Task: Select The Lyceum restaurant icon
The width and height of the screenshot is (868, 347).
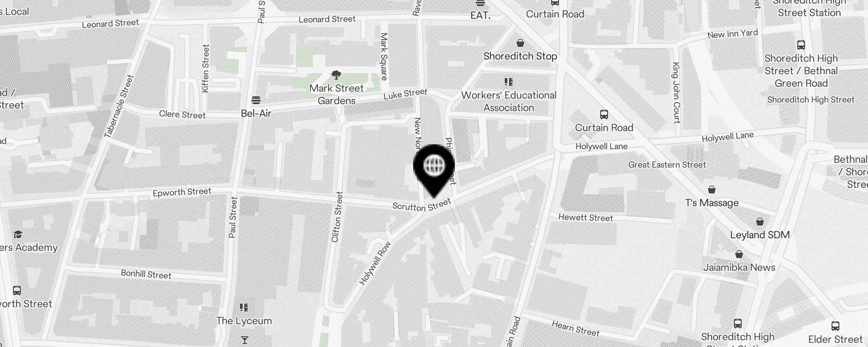Action: [244, 308]
